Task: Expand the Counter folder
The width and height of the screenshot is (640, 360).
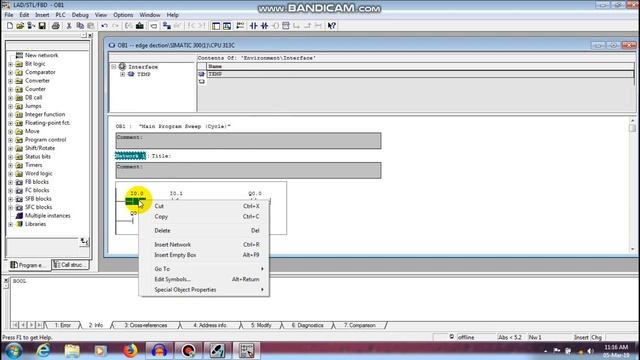Action: click(11, 89)
